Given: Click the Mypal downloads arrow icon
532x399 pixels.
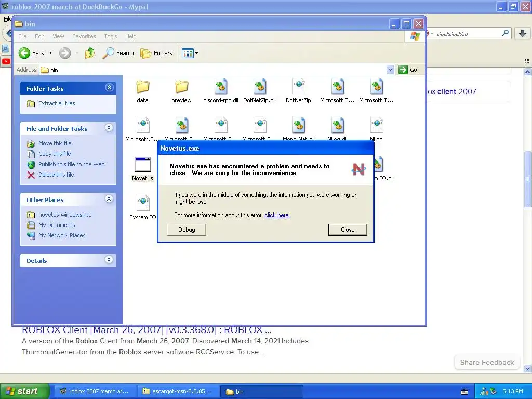Looking at the screenshot, I should 523,33.
